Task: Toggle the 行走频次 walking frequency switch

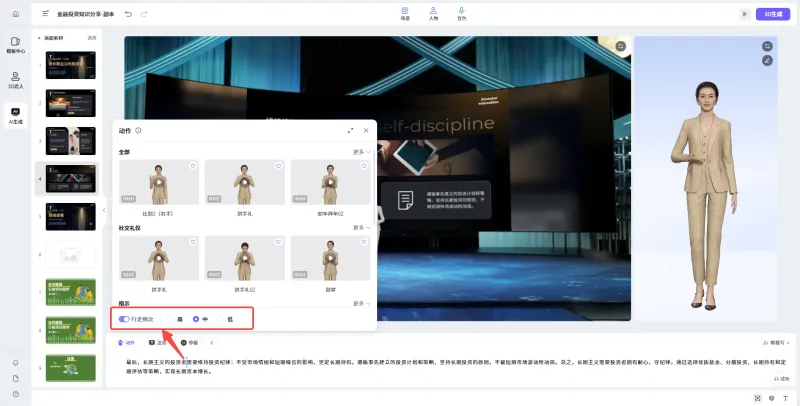Action: pos(124,319)
